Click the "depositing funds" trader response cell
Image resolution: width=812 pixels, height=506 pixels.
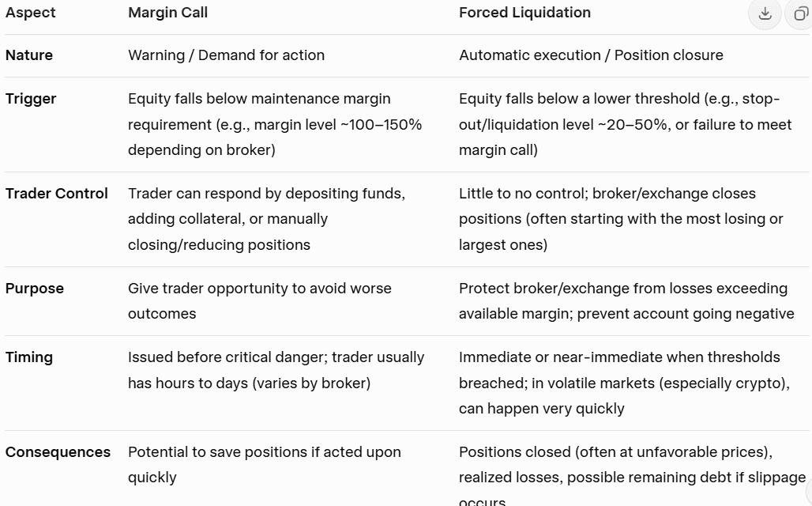pyautogui.click(x=266, y=219)
